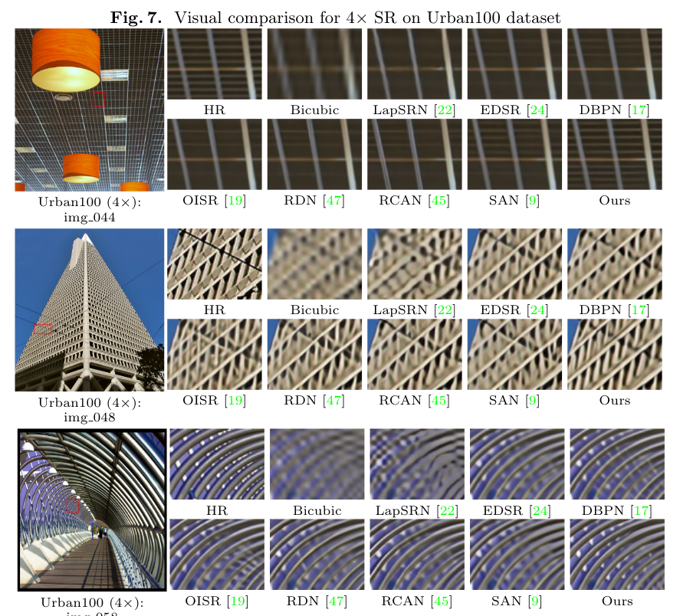Image resolution: width=680 pixels, height=616 pixels.
Task: Open citation [9] beside SAN in tunnel bridge group
Action: point(534,601)
